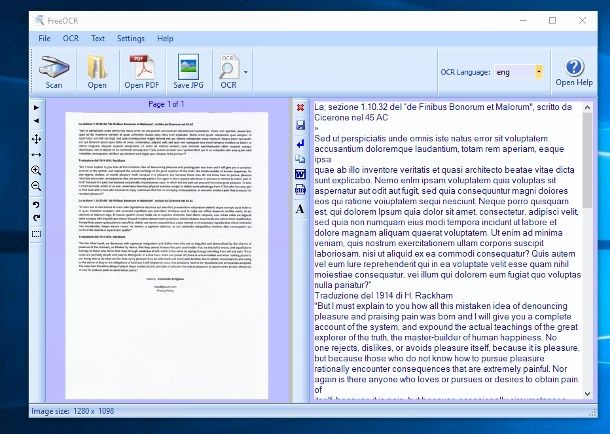This screenshot has height=434, width=610.
Task: Save the image using Save JPG
Action: (x=188, y=72)
